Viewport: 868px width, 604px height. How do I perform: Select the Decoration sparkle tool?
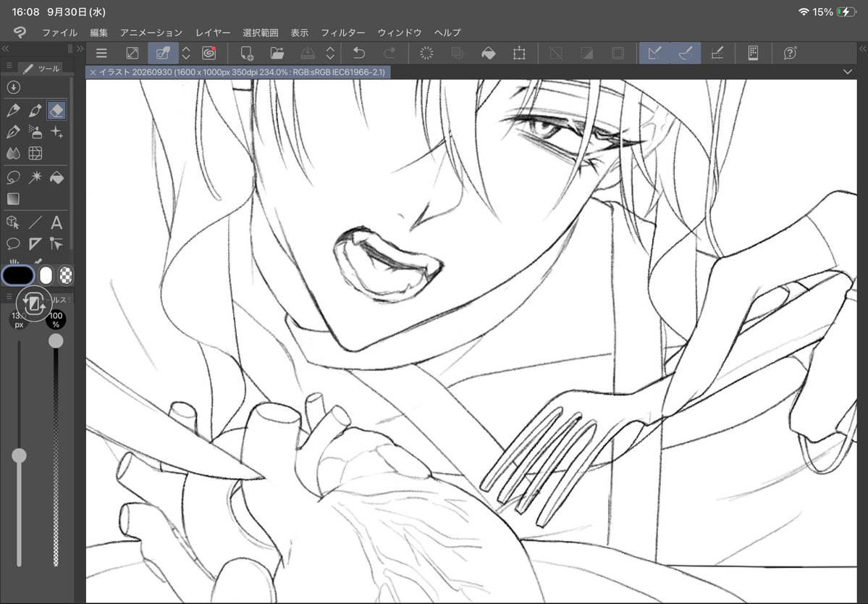[56, 132]
